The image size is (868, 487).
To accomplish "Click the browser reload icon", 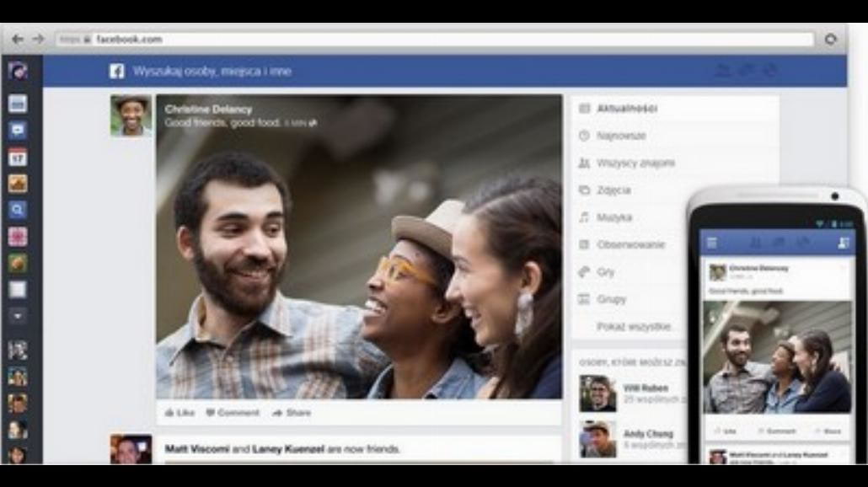I will 830,40.
